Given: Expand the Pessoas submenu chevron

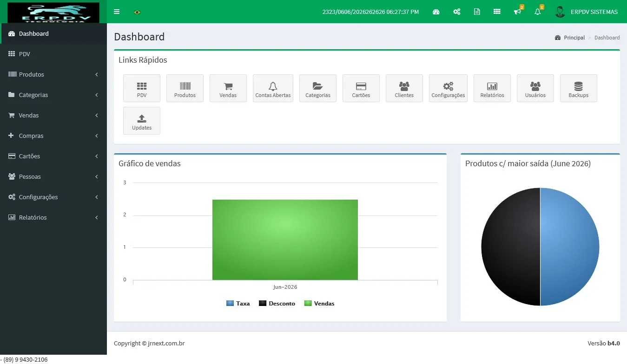Looking at the screenshot, I should [97, 176].
